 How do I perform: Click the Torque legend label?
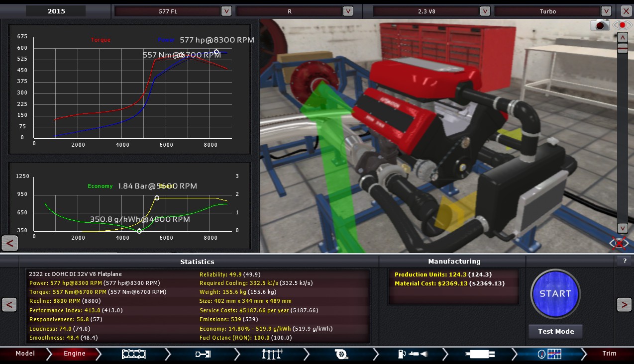pos(101,40)
